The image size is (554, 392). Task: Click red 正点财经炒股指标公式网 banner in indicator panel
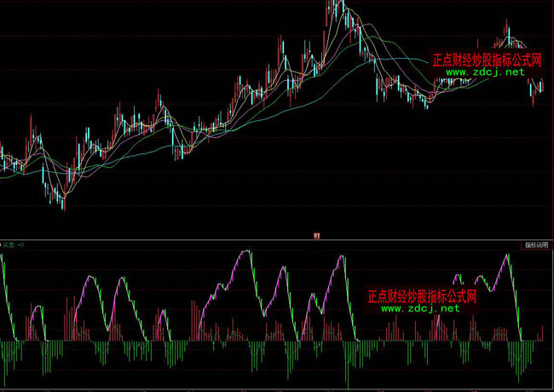pos(421,297)
